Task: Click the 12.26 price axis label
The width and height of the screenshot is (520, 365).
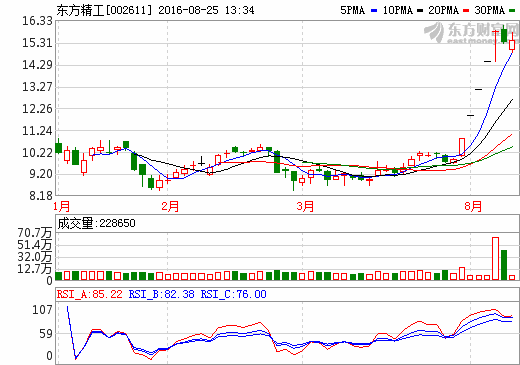Action: [37, 109]
